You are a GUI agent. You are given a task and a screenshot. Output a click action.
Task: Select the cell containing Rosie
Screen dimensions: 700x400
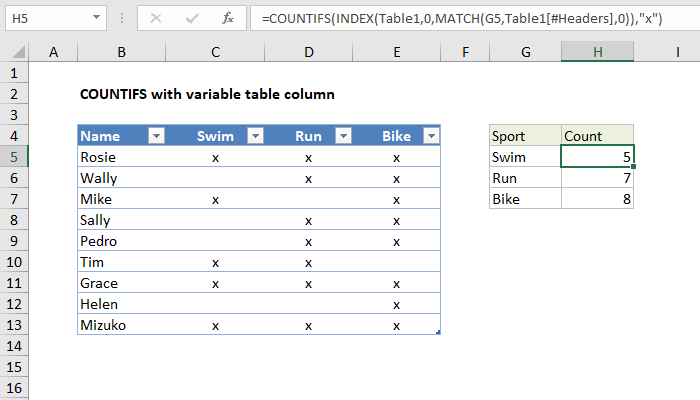pyautogui.click(x=122, y=157)
